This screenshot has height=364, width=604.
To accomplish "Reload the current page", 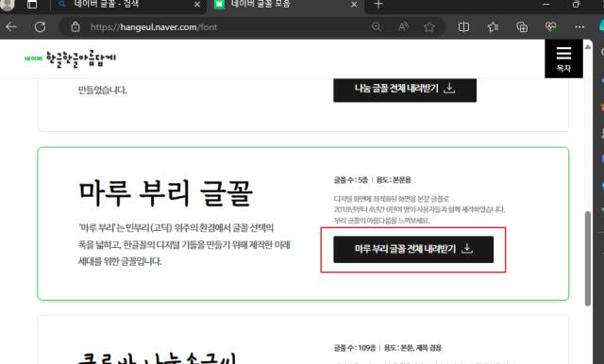I will (x=40, y=27).
